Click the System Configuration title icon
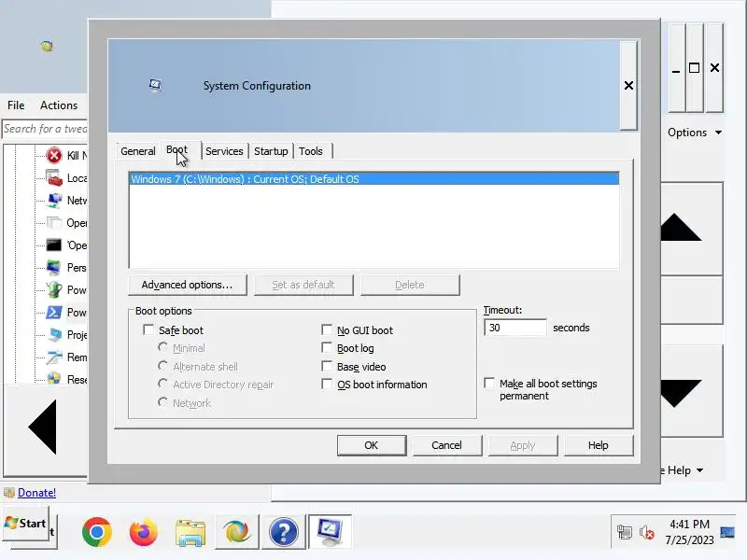Screen dimensions: 747x560 pyautogui.click(x=155, y=85)
